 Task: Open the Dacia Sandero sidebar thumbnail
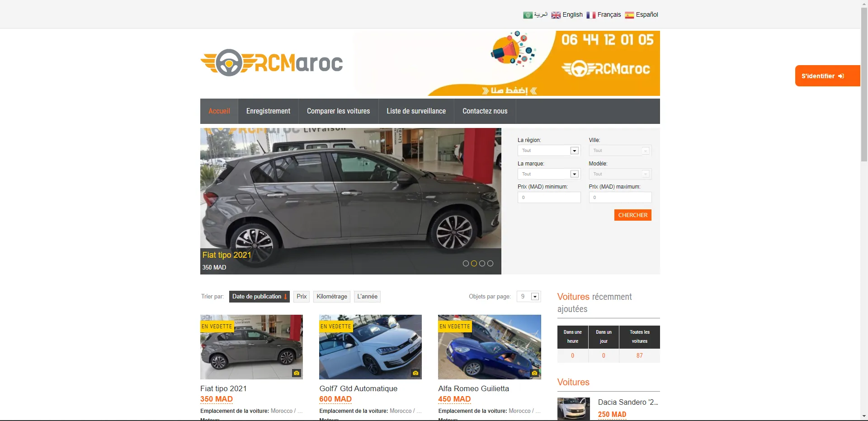click(574, 409)
